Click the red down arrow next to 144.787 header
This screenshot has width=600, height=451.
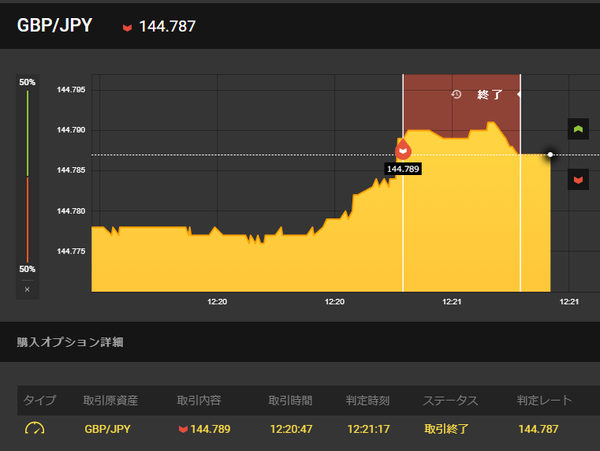click(127, 28)
